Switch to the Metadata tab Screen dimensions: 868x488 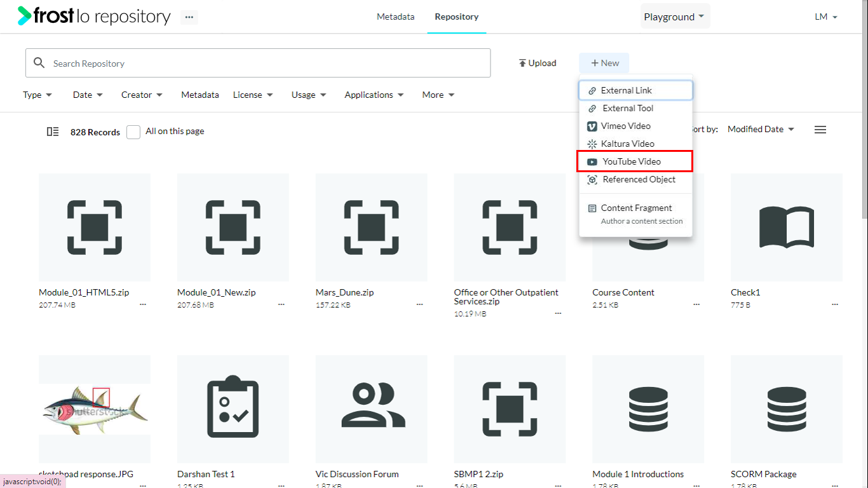(x=395, y=17)
